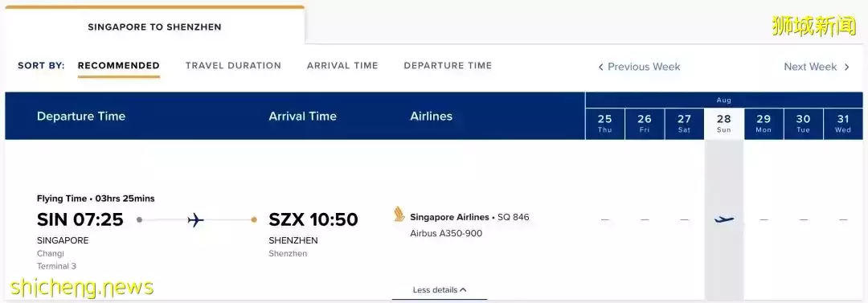This screenshot has height=303, width=868.
Task: Select Sunday 28 in date bar
Action: click(x=724, y=124)
